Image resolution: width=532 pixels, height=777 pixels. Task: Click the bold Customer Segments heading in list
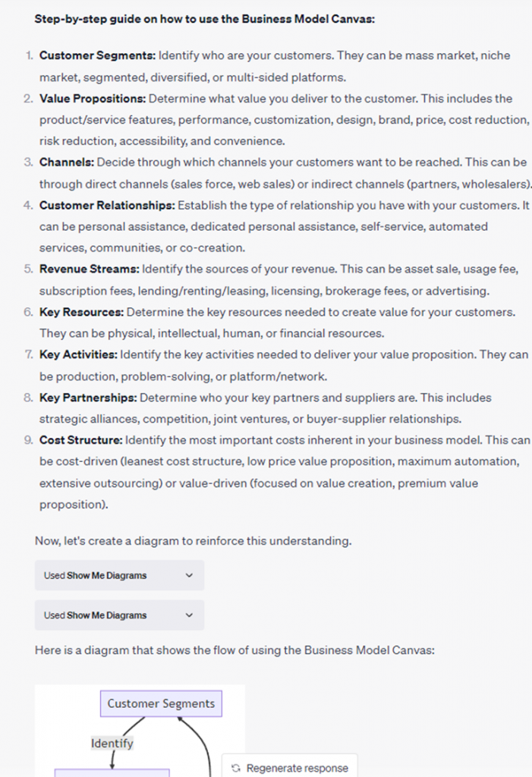coord(96,55)
